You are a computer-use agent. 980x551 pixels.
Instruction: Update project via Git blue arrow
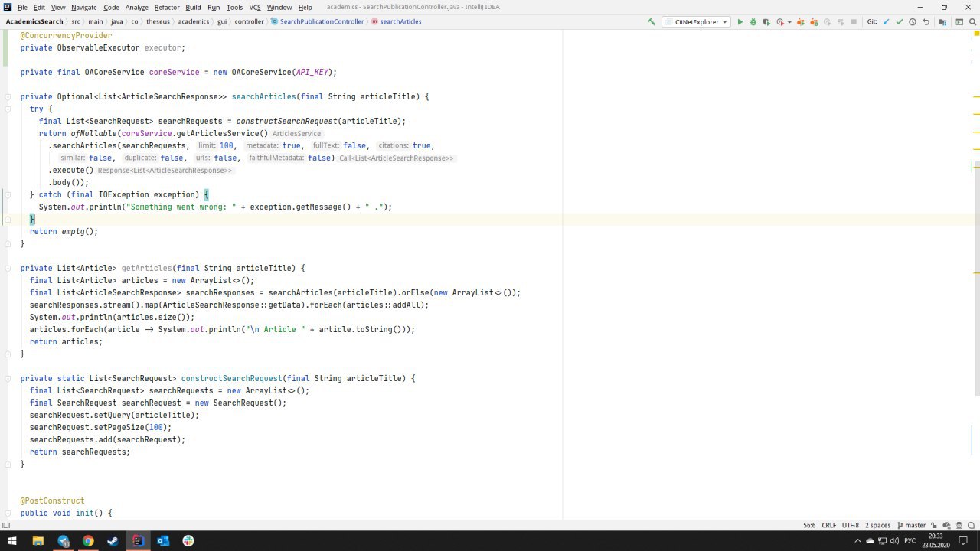pos(887,22)
